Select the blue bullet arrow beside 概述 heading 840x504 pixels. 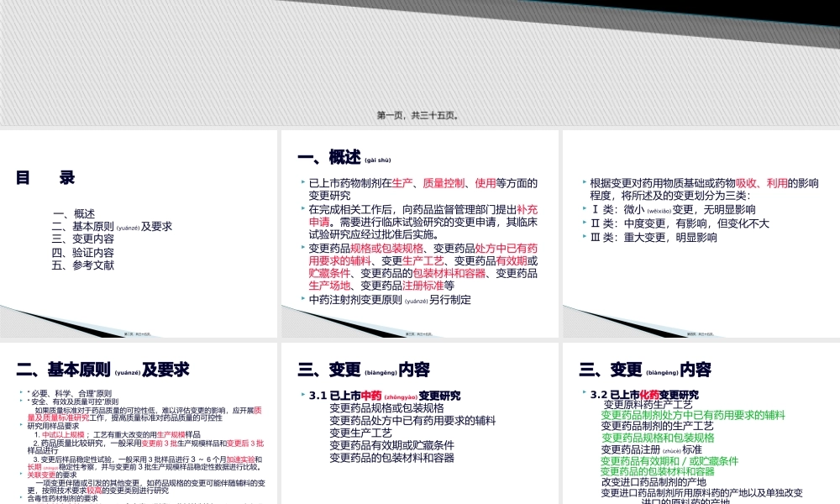[x=301, y=181]
